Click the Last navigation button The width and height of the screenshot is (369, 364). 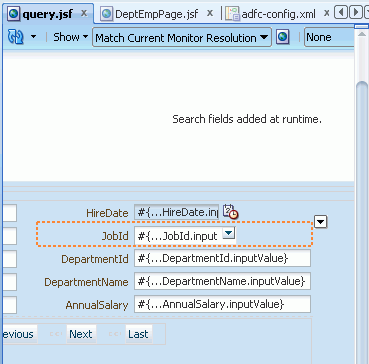click(138, 334)
